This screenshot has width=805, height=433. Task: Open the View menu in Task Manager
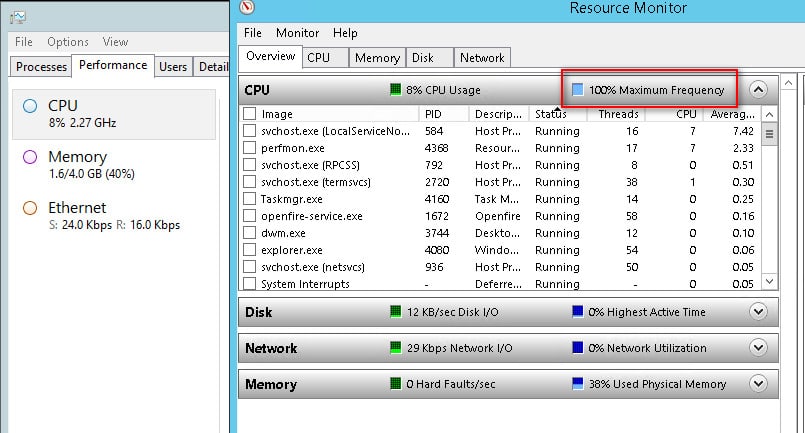pyautogui.click(x=115, y=42)
